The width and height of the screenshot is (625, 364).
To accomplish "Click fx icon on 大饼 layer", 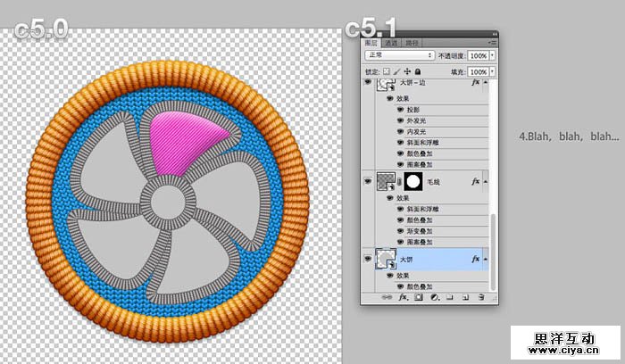I will click(x=475, y=260).
